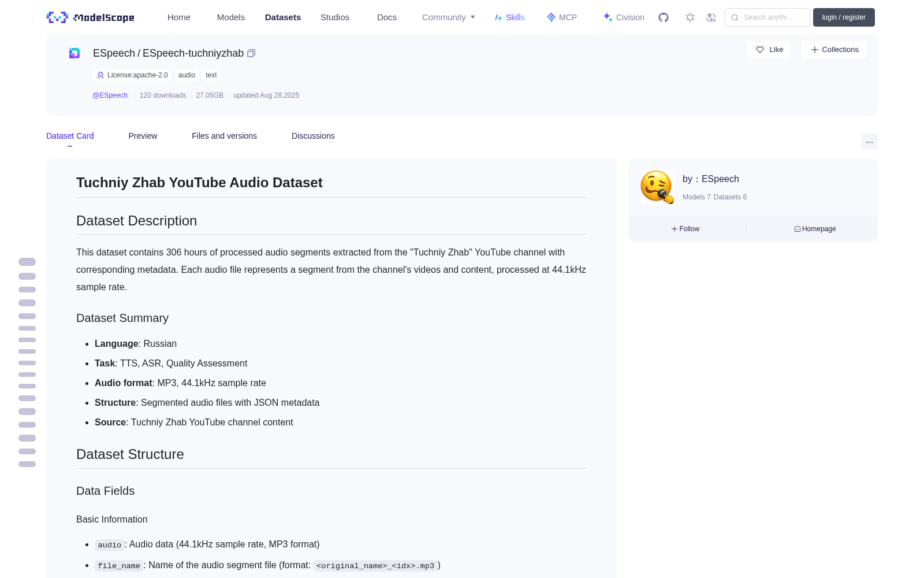Open the GitHub icon link
Viewport: 924px width, 578px height.
tap(664, 17)
